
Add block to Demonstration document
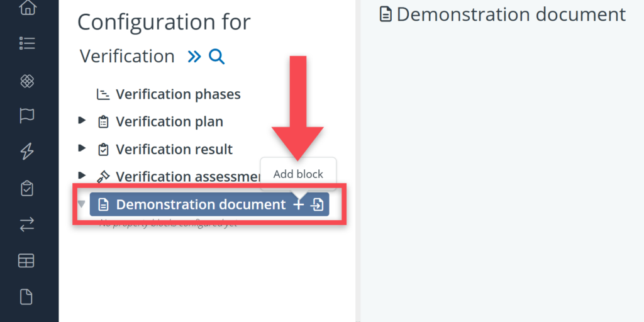click(x=299, y=204)
